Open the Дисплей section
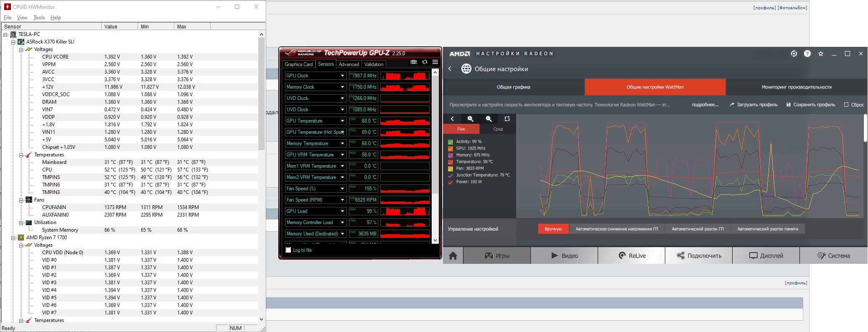The height and width of the screenshot is (332, 868). click(766, 255)
